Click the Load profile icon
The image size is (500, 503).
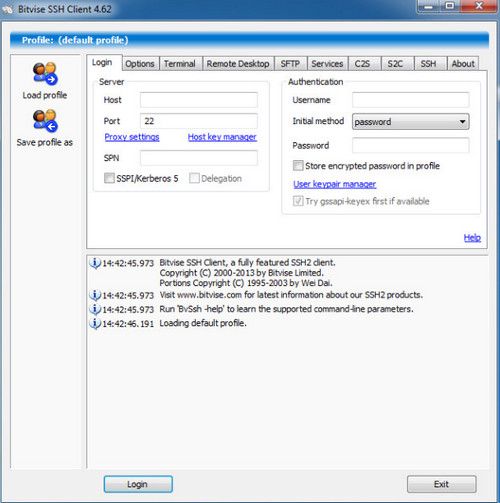click(45, 73)
